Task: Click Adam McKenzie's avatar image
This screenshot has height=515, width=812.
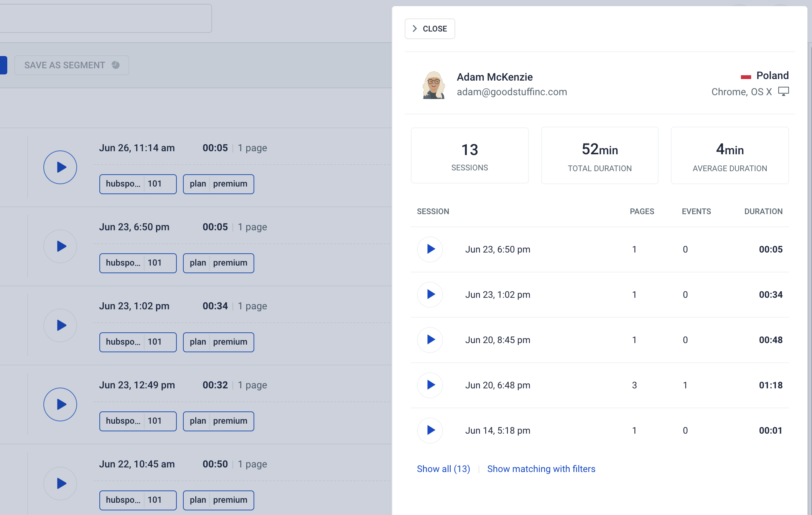Action: pyautogui.click(x=433, y=85)
